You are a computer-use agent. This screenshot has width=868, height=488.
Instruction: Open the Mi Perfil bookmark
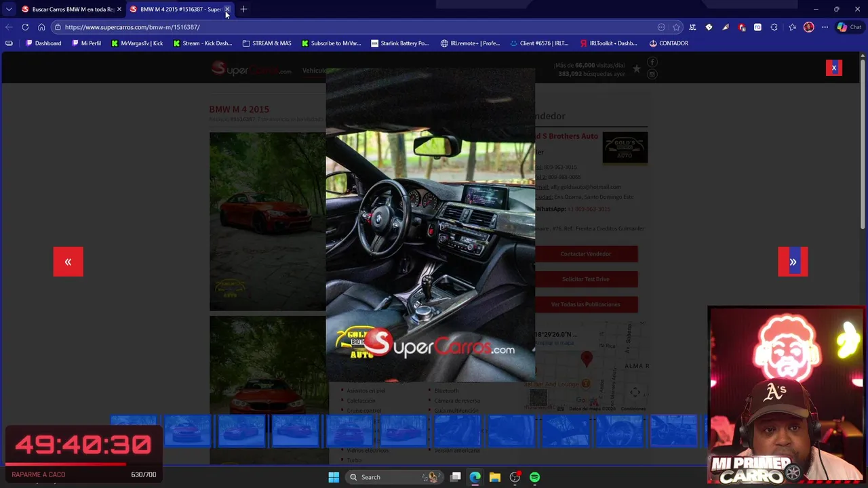click(x=86, y=43)
